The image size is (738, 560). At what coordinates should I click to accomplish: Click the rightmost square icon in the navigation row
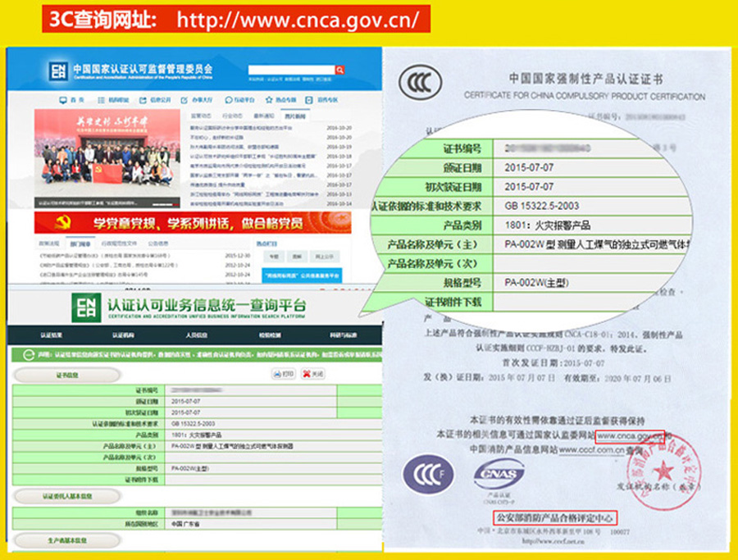point(309,100)
